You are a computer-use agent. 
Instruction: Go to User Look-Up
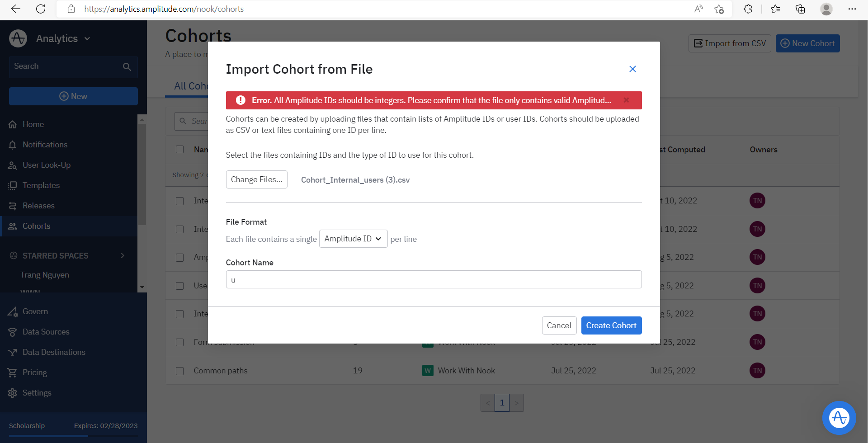pyautogui.click(x=47, y=165)
